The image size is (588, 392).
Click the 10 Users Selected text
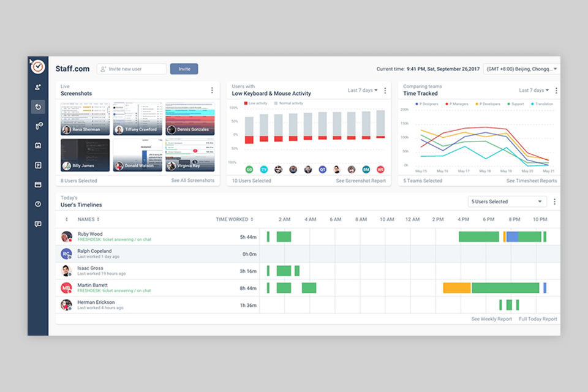[x=251, y=181]
